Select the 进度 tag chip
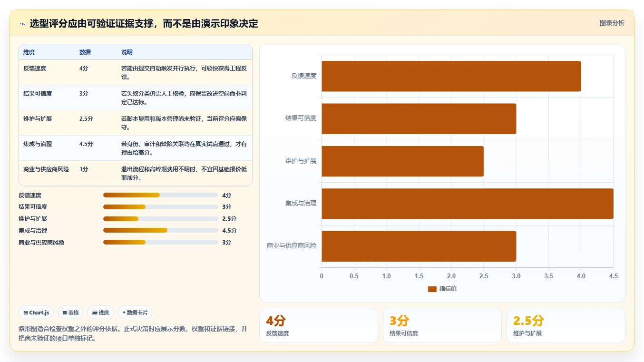The width and height of the screenshot is (644, 362). pos(100,313)
